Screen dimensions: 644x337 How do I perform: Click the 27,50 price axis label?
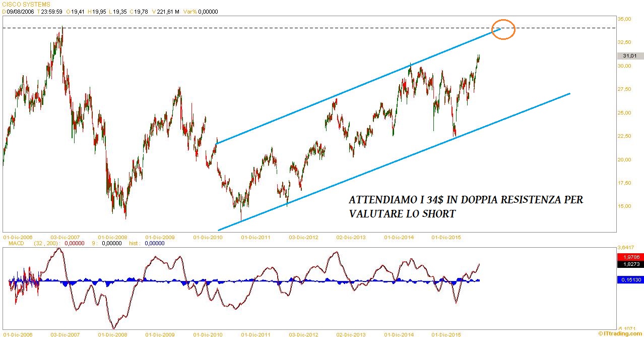[624, 89]
